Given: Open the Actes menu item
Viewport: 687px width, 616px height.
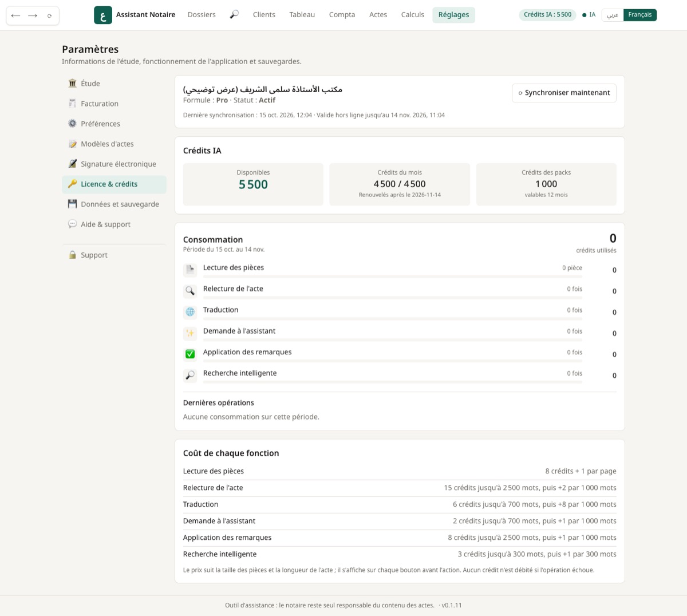Looking at the screenshot, I should click(378, 15).
